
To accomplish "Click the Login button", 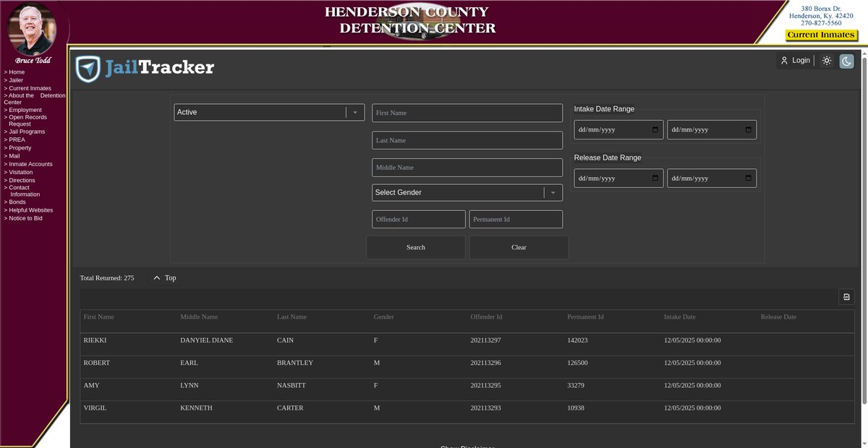I will coord(795,61).
